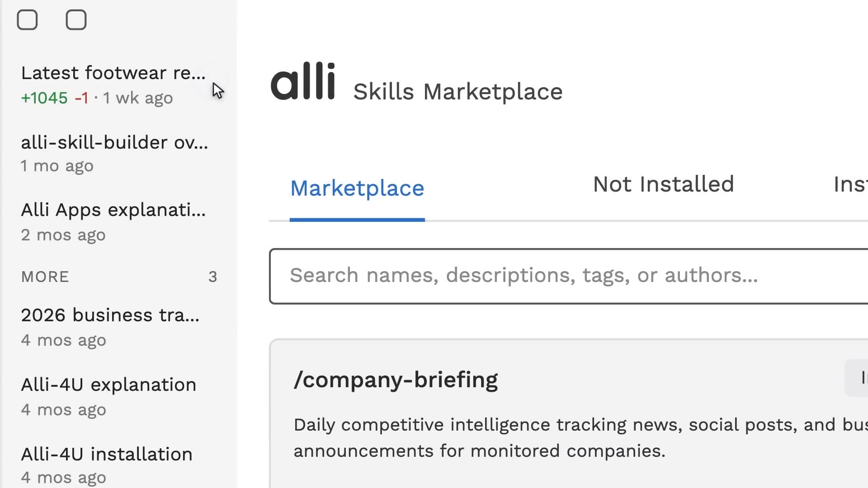Open the /company-briefing skill title
This screenshot has height=488, width=868.
tap(396, 380)
